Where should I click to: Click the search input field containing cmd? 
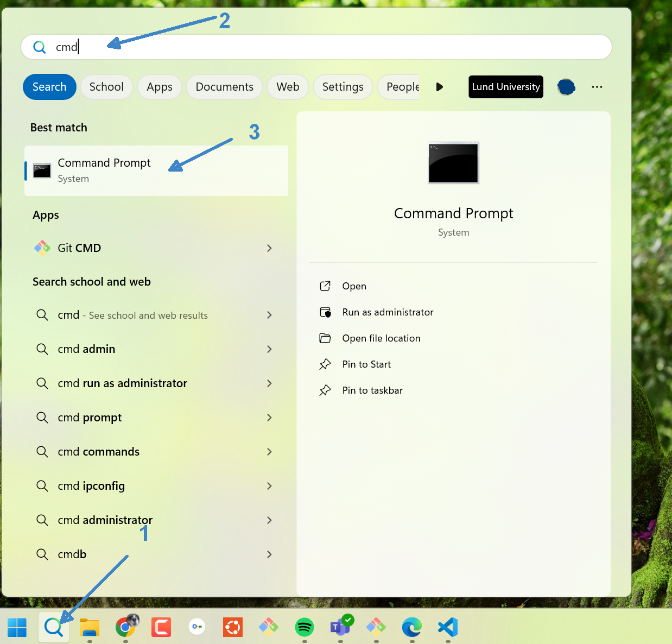pyautogui.click(x=316, y=47)
